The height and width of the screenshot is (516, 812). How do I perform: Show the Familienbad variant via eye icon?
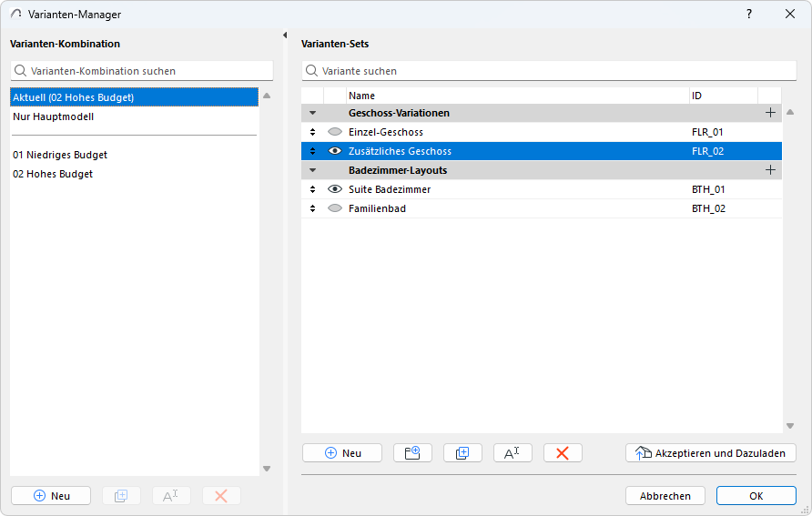tap(335, 208)
